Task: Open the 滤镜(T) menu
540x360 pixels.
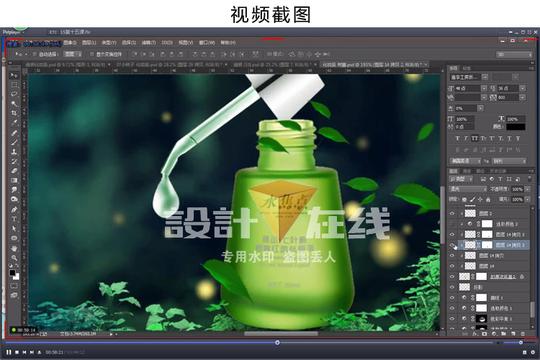Action: click(x=149, y=43)
